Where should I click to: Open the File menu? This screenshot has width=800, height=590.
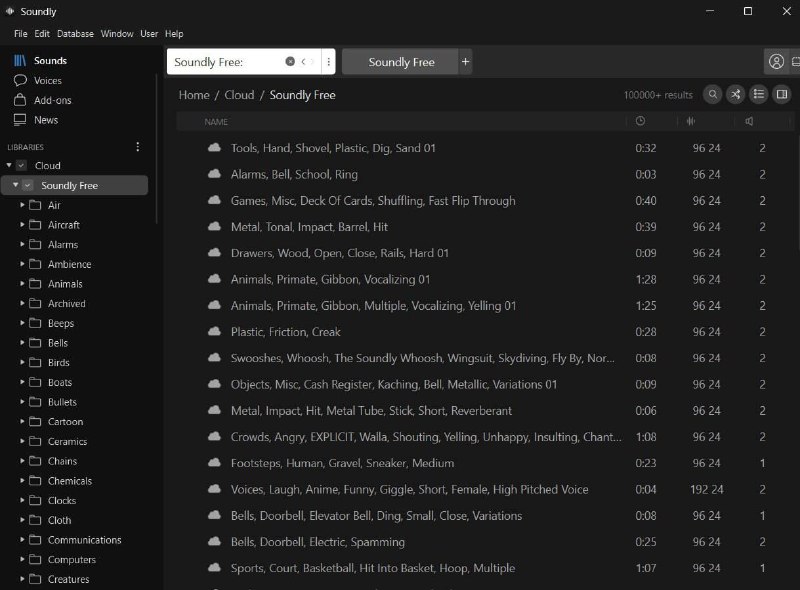(20, 34)
